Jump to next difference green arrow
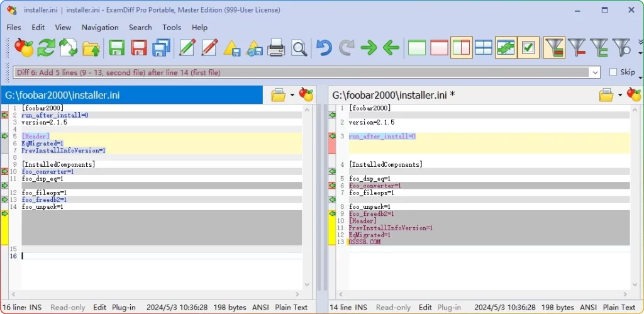Viewport: 644px width, 314px height. pos(369,48)
